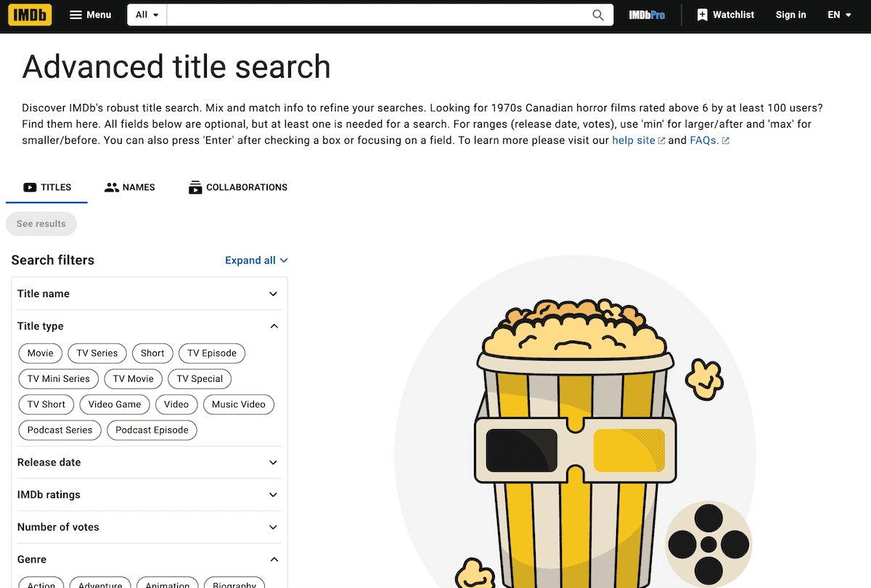The height and width of the screenshot is (588, 871).
Task: Toggle the TV Series filter chip
Action: point(97,354)
